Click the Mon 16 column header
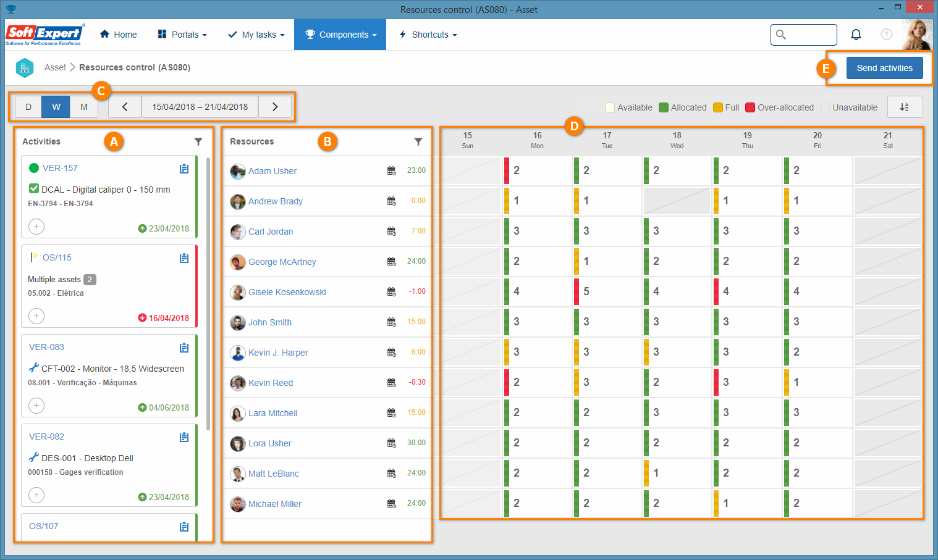 point(538,140)
